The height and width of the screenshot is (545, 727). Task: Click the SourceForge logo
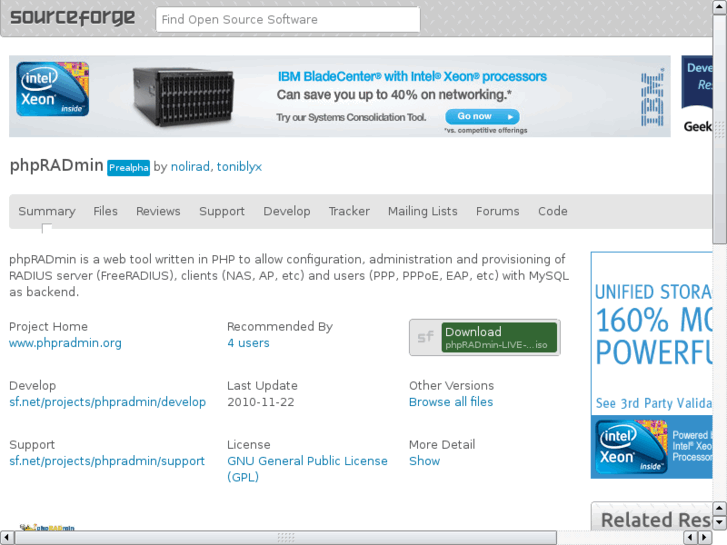pyautogui.click(x=72, y=18)
